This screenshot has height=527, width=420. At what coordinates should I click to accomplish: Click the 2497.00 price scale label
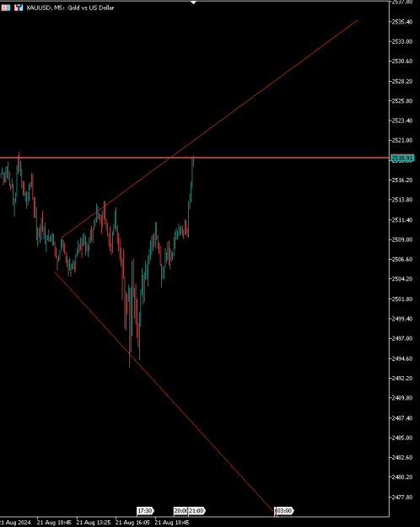point(402,338)
